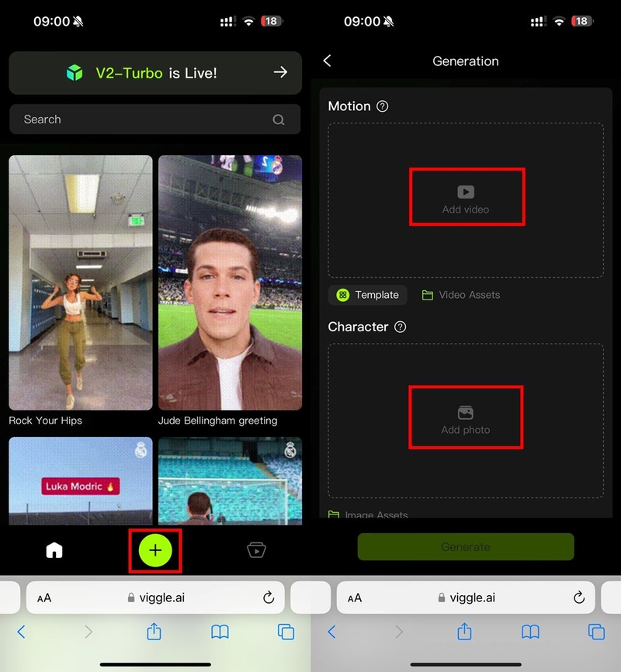The image size is (621, 672).
Task: Click the V2-Turbo banner arrow
Action: (x=280, y=72)
